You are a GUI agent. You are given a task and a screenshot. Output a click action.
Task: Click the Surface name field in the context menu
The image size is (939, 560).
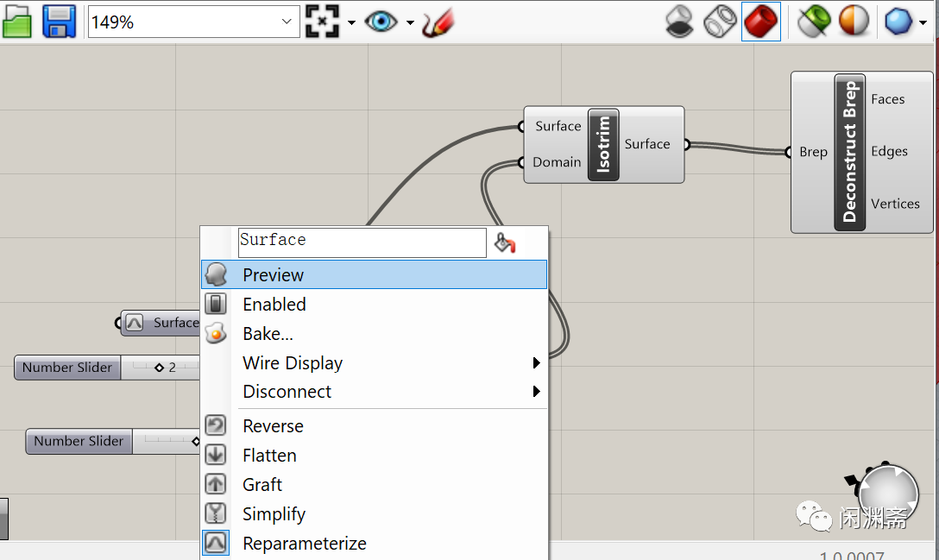pyautogui.click(x=362, y=242)
